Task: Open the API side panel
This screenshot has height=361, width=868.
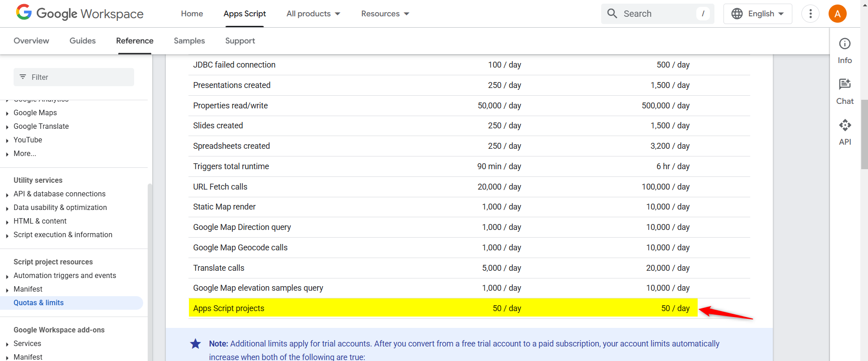Action: (845, 132)
